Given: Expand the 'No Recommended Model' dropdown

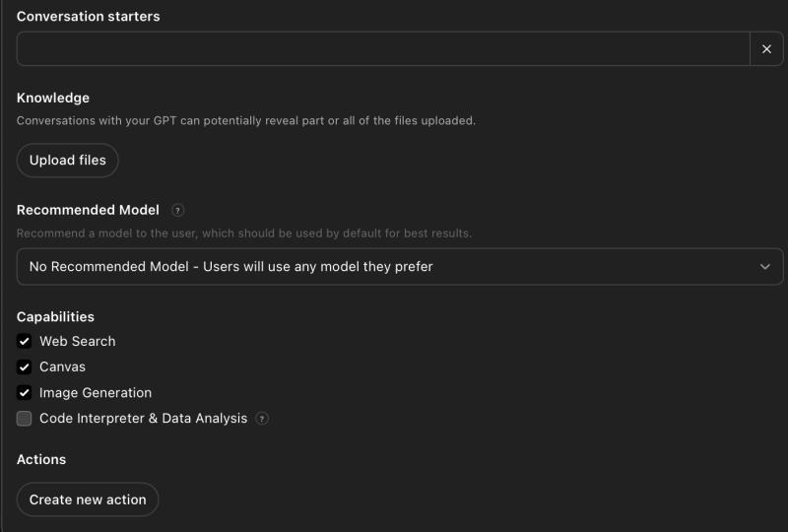Looking at the screenshot, I should [394, 267].
